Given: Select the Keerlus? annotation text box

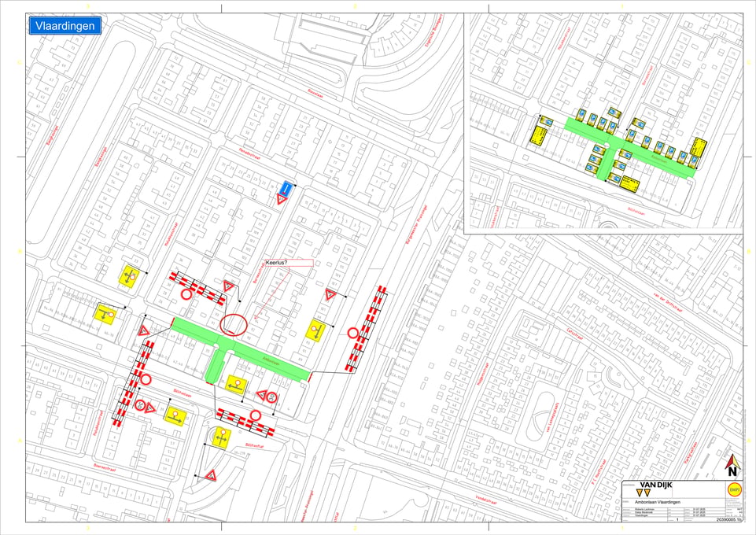Looking at the screenshot, I should (x=289, y=263).
